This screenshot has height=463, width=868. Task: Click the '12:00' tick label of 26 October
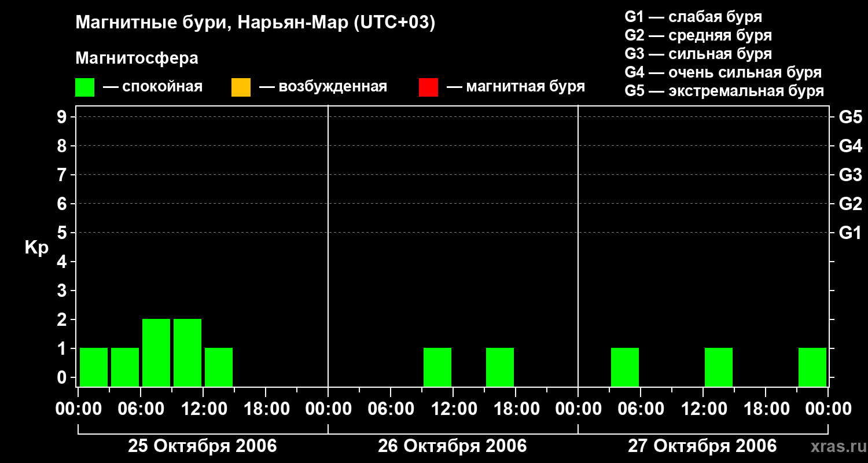[x=453, y=409]
